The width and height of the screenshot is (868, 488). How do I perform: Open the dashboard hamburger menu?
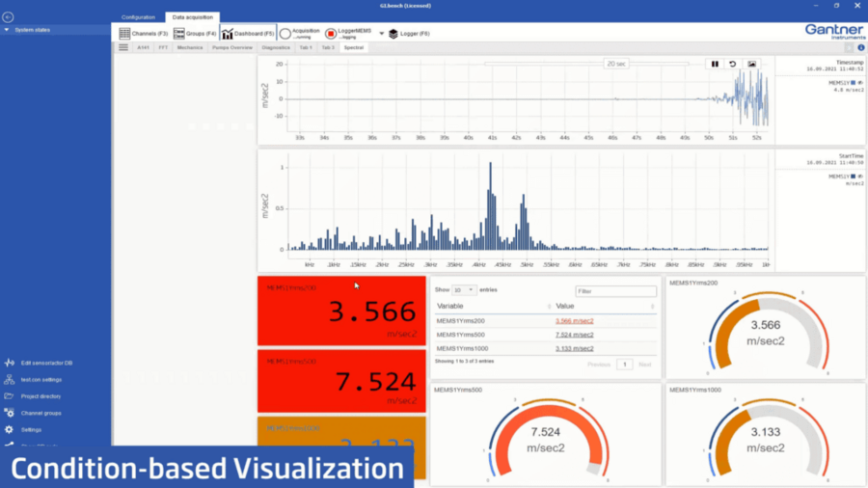123,47
